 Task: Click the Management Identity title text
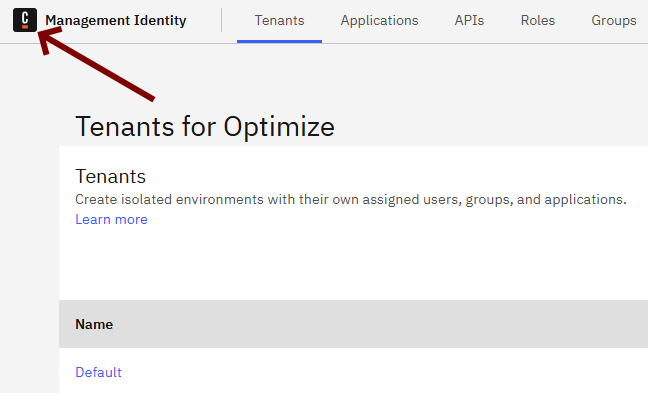point(116,20)
